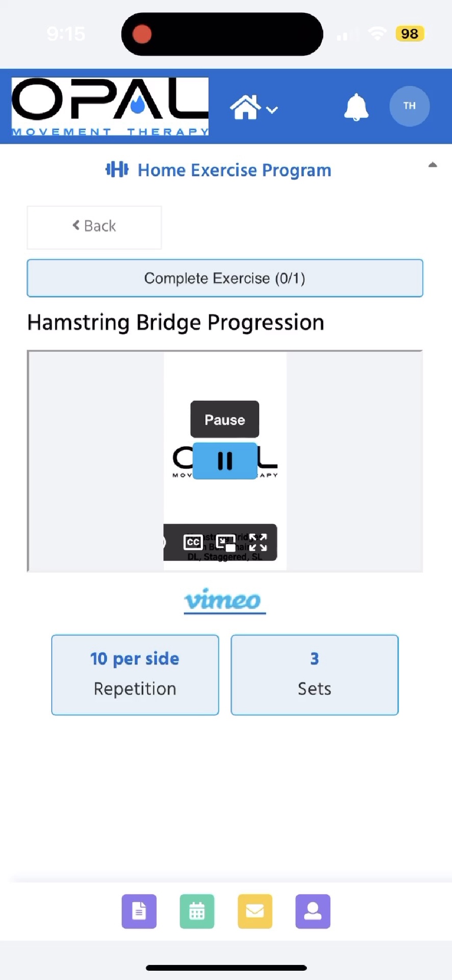Screen dimensions: 452x980
Task: Go back with the Back button
Action: [94, 227]
